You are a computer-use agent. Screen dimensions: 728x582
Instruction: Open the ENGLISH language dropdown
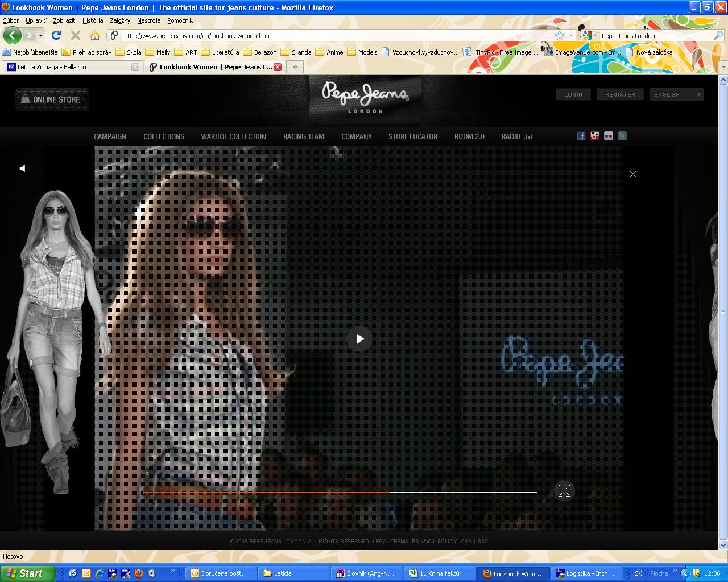[x=676, y=94]
